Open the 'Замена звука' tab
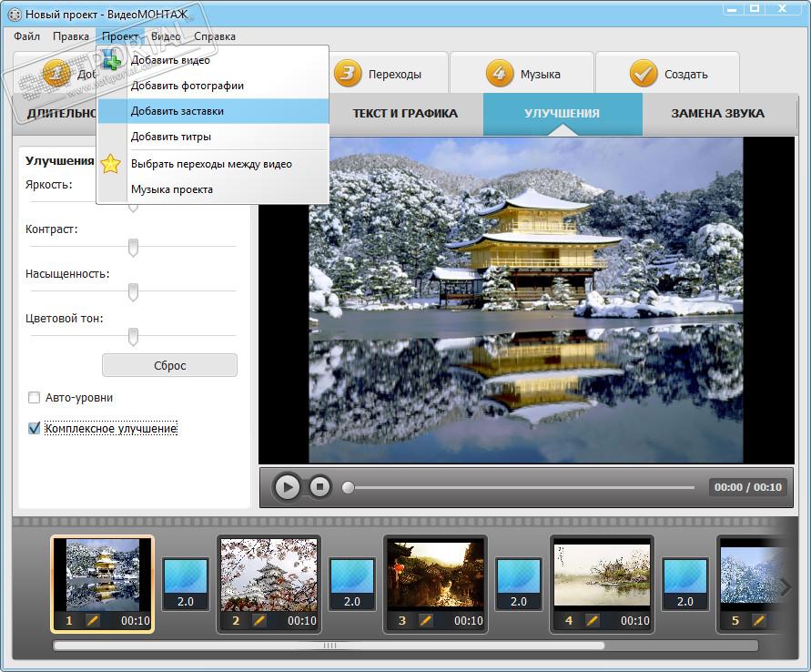Image resolution: width=811 pixels, height=672 pixels. coord(717,114)
